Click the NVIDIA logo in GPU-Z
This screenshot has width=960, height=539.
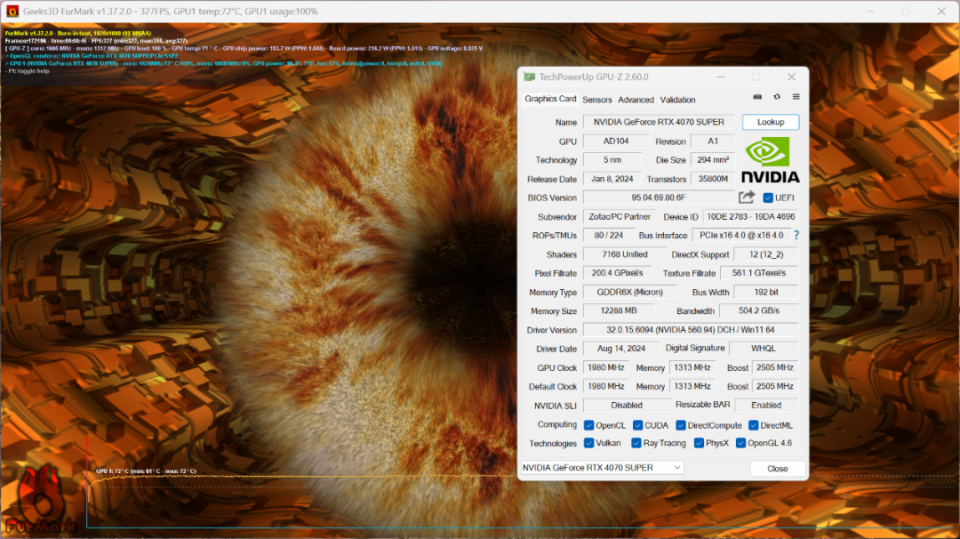(770, 160)
